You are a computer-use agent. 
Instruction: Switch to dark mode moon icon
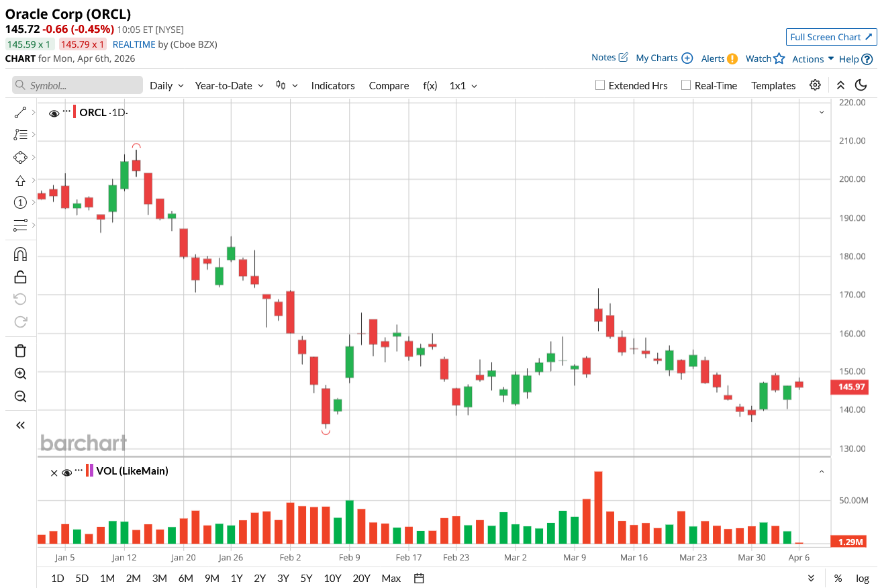tap(861, 85)
